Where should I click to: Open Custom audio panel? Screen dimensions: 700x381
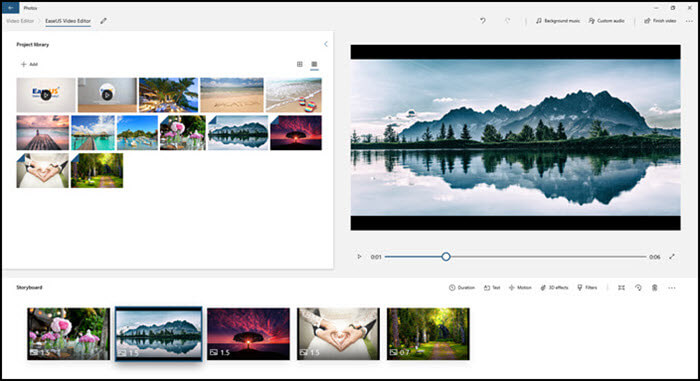tap(606, 21)
